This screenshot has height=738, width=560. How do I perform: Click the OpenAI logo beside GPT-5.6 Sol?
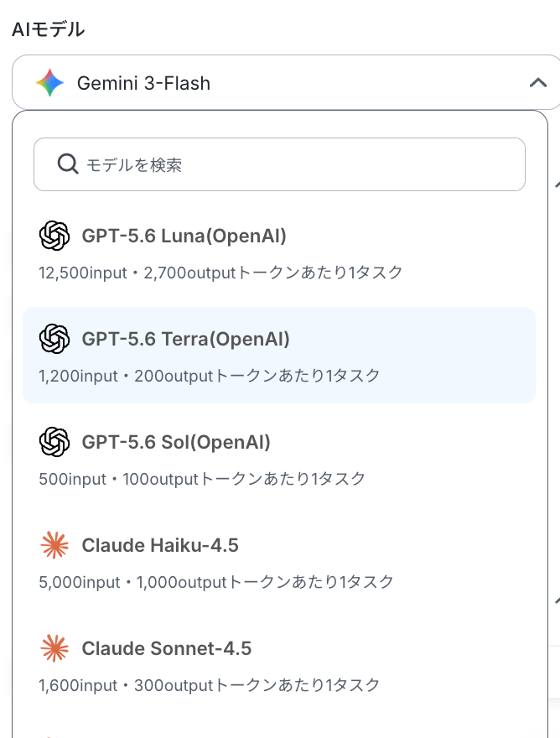pos(54,441)
